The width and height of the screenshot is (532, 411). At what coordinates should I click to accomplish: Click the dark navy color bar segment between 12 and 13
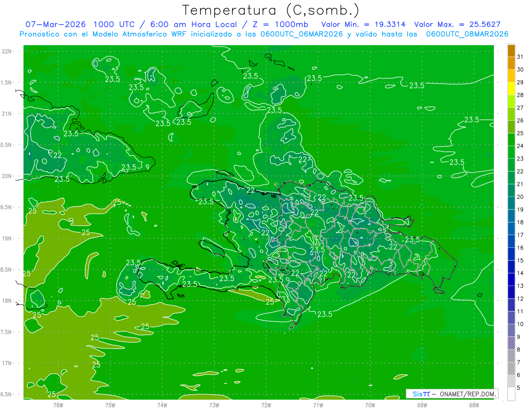click(x=511, y=293)
